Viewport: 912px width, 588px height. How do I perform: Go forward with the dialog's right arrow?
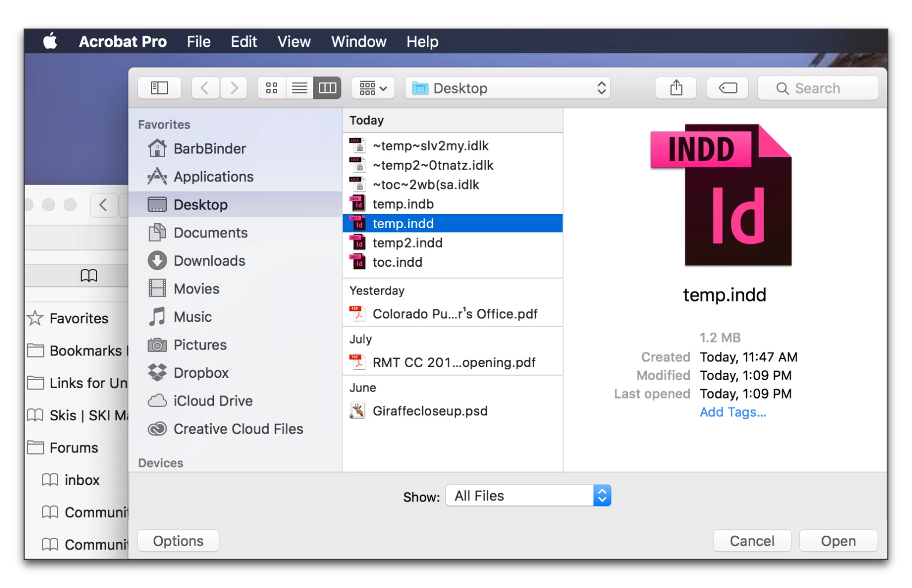point(234,88)
